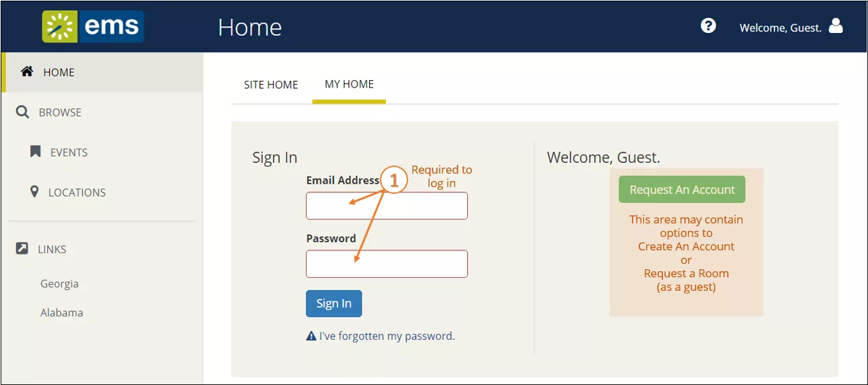The width and height of the screenshot is (868, 385).
Task: Focus the Password input field
Action: (387, 264)
